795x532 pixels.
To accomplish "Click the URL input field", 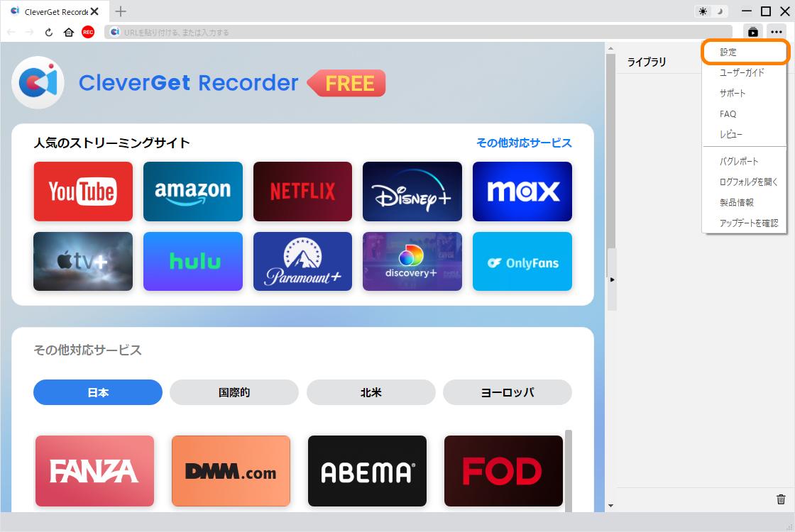I will click(418, 32).
